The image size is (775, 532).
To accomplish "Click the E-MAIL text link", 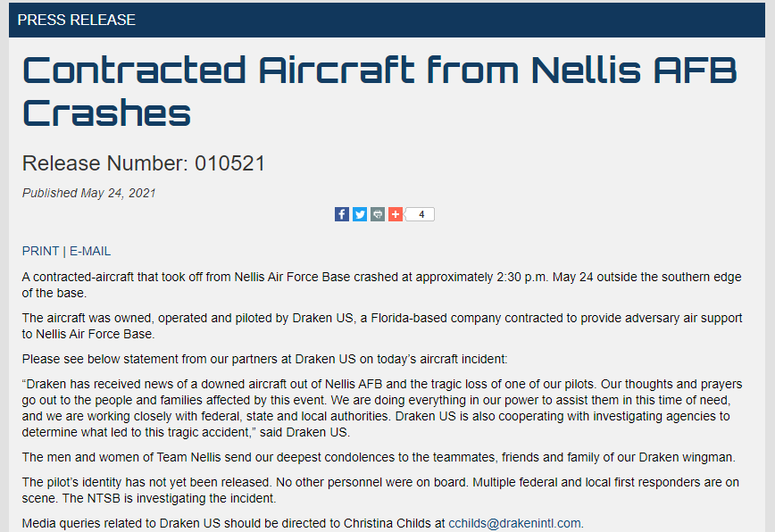I will click(90, 251).
